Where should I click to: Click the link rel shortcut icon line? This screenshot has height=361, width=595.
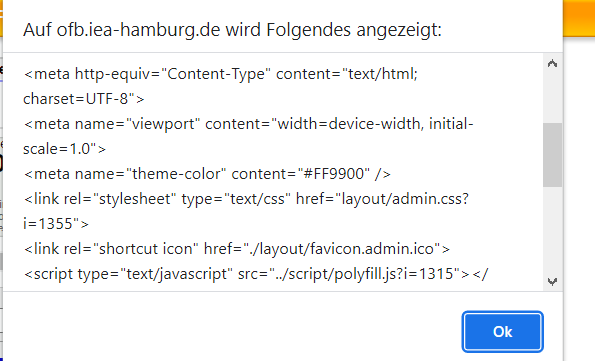[237, 249]
